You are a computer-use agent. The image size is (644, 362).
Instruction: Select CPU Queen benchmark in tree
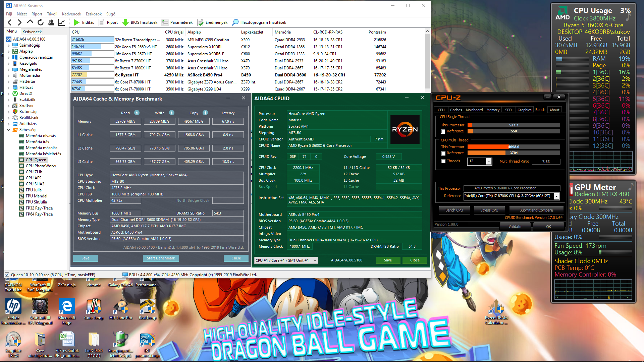36,160
